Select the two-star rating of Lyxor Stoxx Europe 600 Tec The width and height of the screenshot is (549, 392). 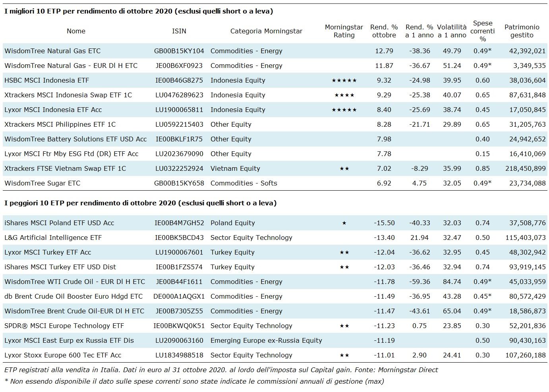[344, 355]
